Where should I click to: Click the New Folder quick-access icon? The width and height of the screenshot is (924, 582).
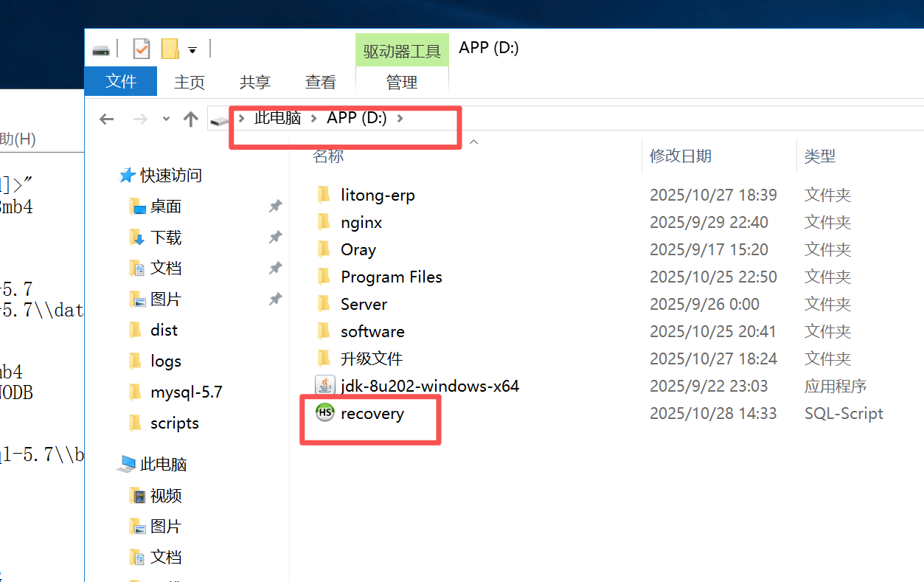170,49
